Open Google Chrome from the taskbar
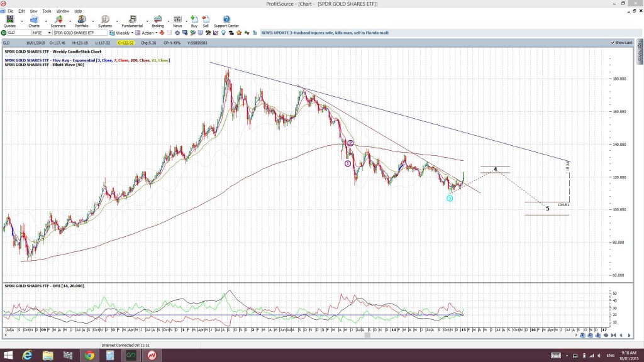644x362 pixels. pyautogui.click(x=89, y=356)
